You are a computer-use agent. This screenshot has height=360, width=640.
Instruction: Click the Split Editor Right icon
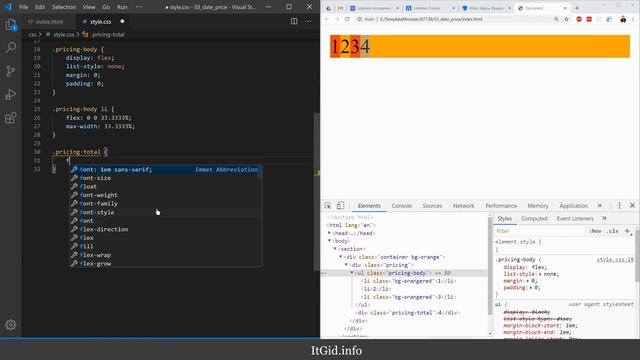pos(294,21)
